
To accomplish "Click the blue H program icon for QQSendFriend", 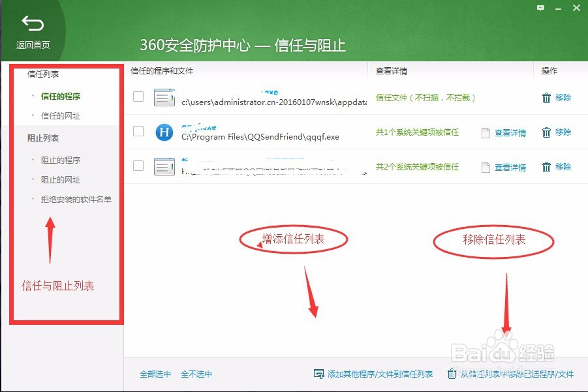I will click(163, 132).
